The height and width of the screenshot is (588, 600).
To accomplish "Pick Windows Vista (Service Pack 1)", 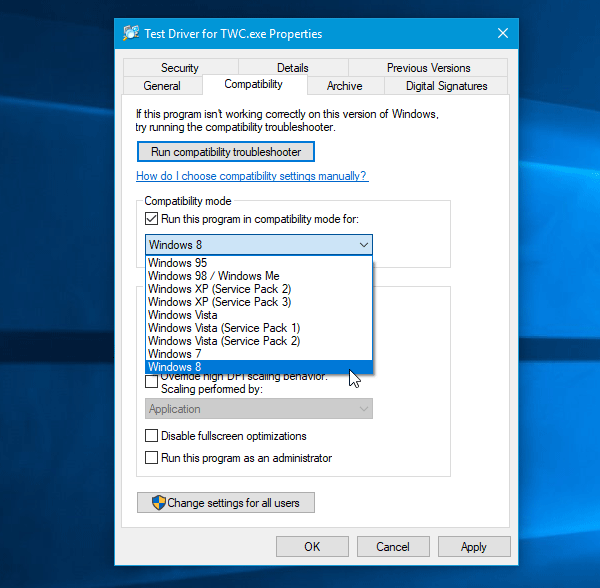I will coord(259,328).
